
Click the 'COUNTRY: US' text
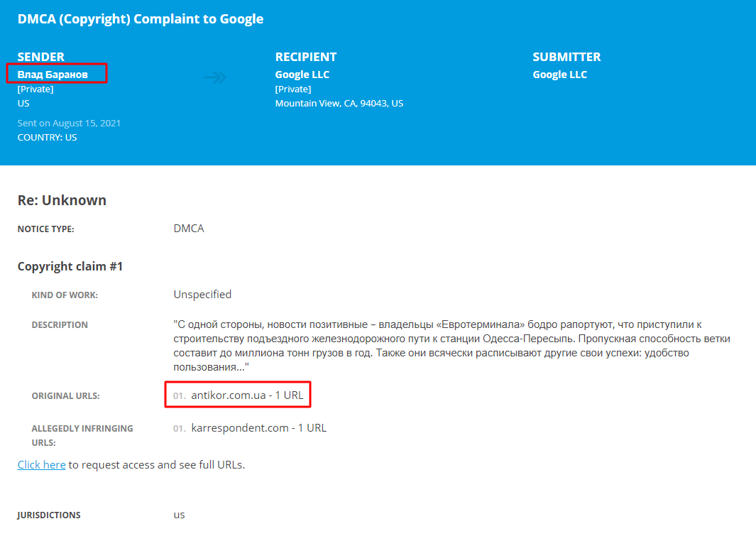[x=48, y=138]
